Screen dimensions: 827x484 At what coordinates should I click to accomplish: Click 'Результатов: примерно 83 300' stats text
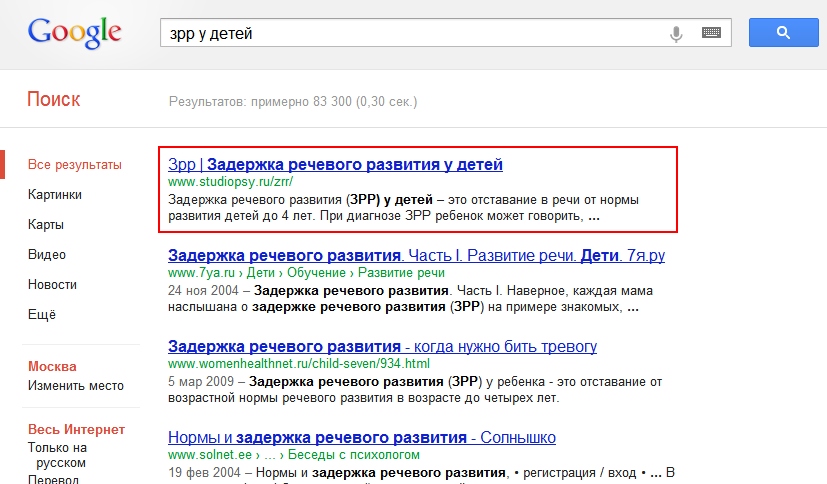[293, 101]
